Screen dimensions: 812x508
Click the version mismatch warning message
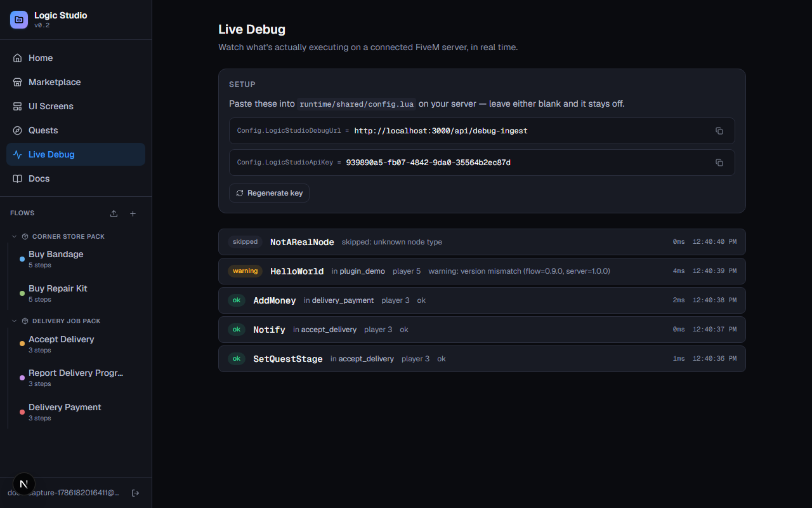519,271
